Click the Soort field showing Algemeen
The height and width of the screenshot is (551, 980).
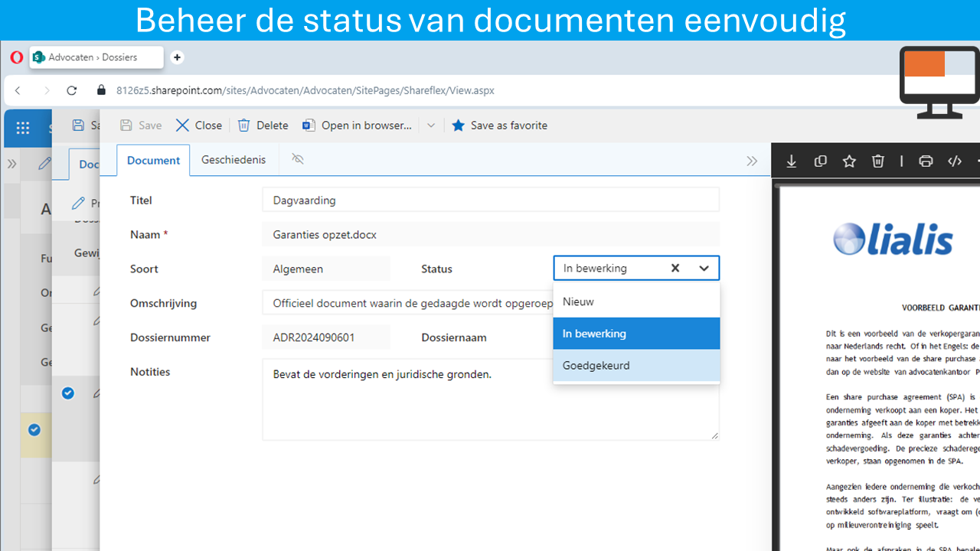click(326, 269)
